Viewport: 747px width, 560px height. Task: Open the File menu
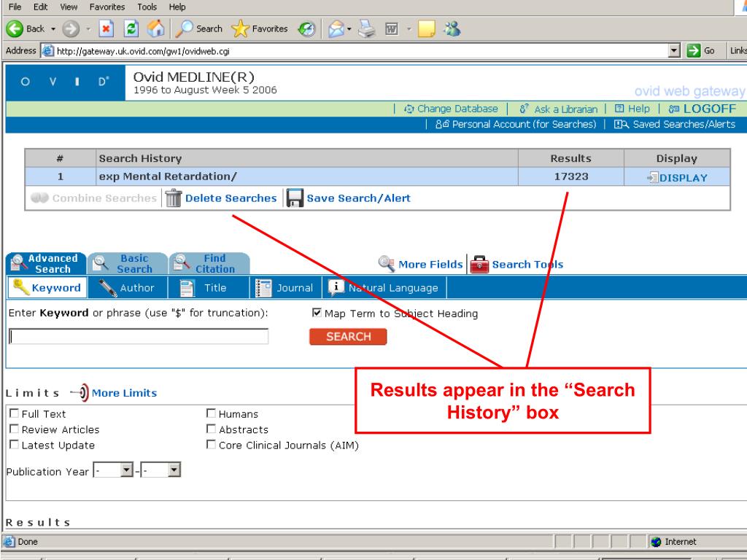pyautogui.click(x=15, y=7)
